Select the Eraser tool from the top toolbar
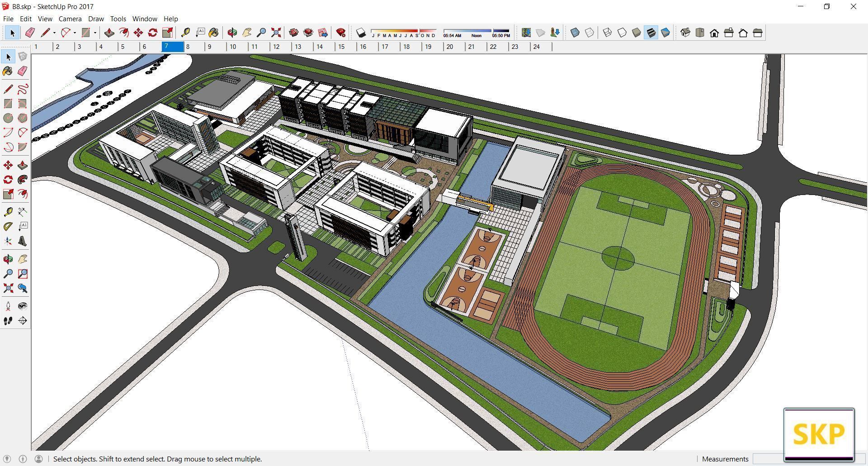The width and height of the screenshot is (868, 466). tap(30, 33)
